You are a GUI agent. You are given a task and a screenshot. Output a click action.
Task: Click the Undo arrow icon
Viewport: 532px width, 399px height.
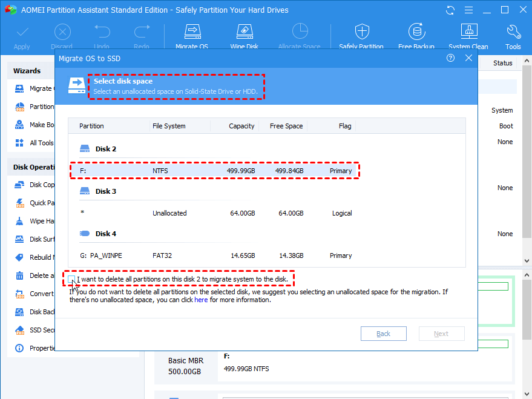(x=102, y=31)
